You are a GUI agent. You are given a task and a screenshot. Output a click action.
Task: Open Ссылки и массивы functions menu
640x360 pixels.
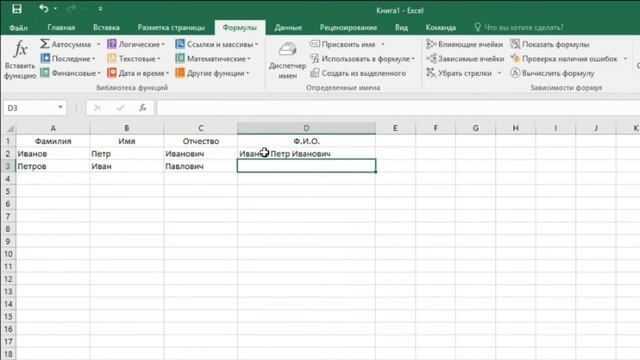tap(217, 44)
